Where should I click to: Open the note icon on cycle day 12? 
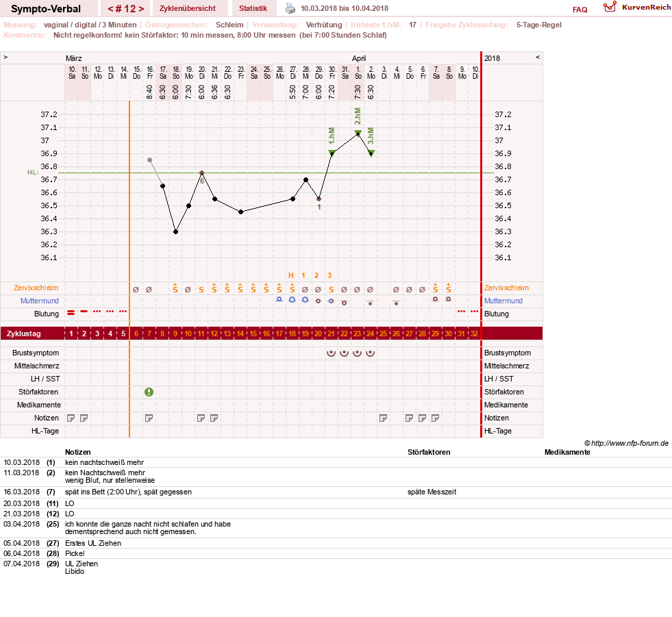coord(214,418)
